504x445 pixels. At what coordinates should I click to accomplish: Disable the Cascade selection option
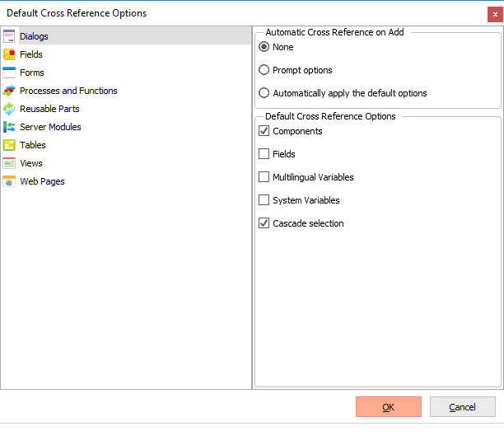[x=264, y=223]
